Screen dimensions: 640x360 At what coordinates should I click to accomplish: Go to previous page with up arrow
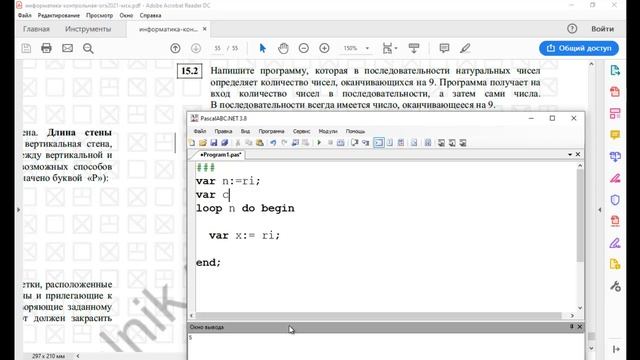176,48
